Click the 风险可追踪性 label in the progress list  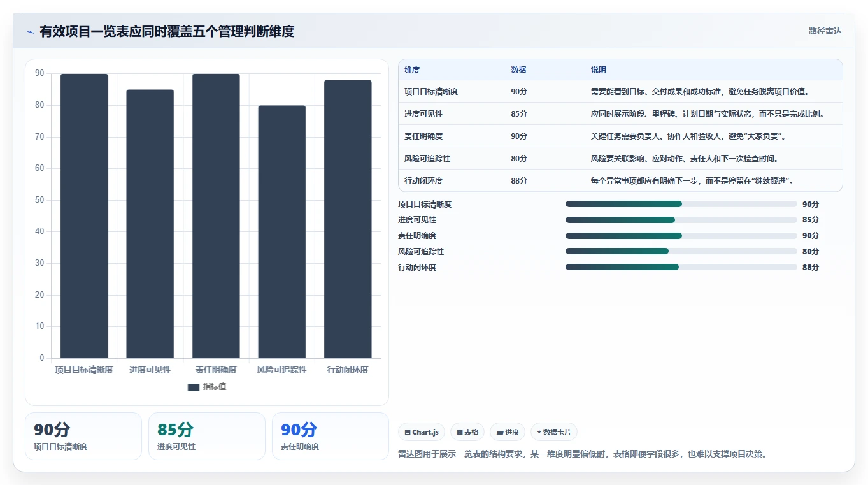coord(421,252)
